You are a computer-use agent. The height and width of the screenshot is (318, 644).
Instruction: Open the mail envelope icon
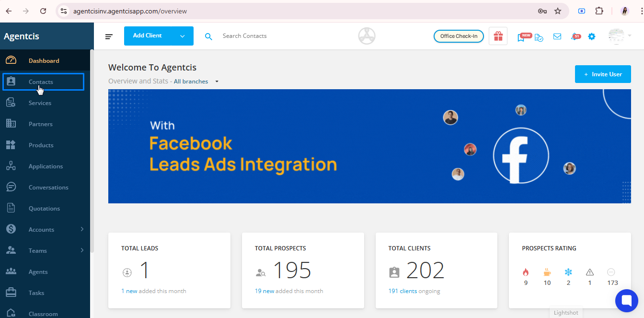coord(557,36)
